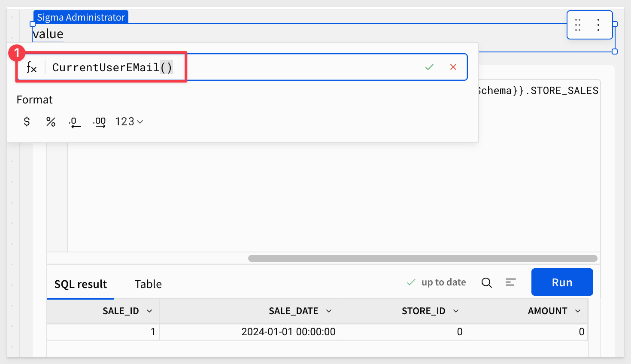The image size is (631, 364).
Task: Select the SQL result tab
Action: coord(81,284)
